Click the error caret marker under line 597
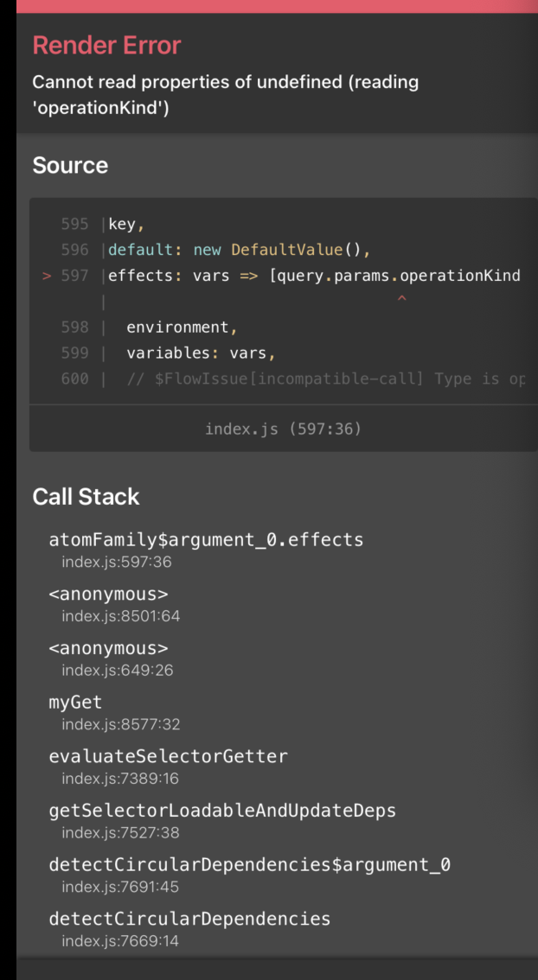The width and height of the screenshot is (538, 980). point(402,300)
